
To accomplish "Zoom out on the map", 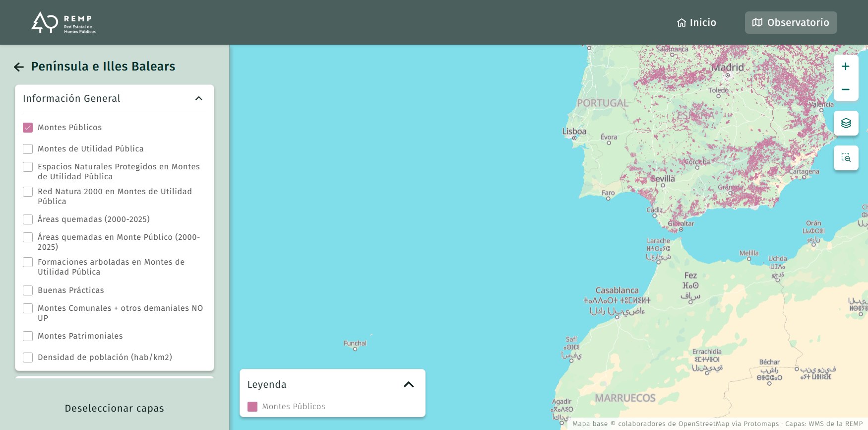I will (846, 89).
